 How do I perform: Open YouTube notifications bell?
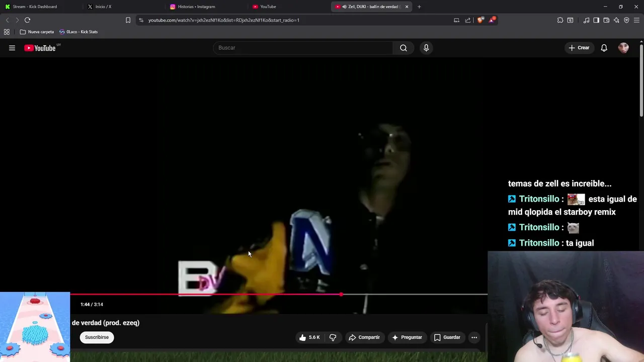click(x=604, y=48)
